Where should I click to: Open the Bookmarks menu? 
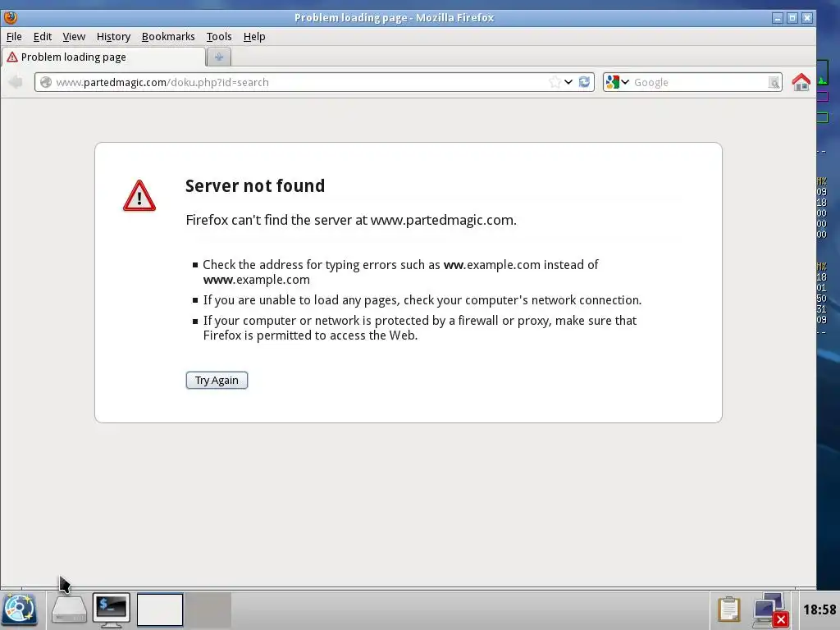[x=168, y=36]
